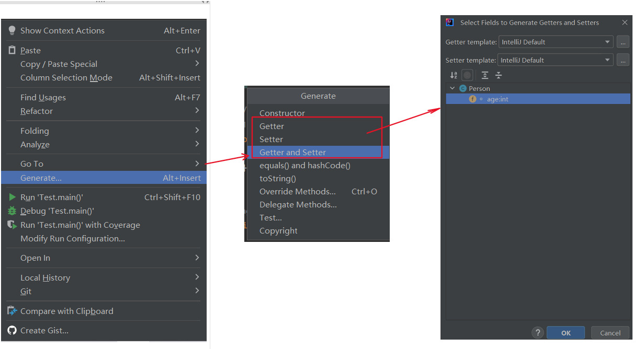Screen dimensions: 644x349
Task: Click the Cancel button
Action: coord(610,333)
